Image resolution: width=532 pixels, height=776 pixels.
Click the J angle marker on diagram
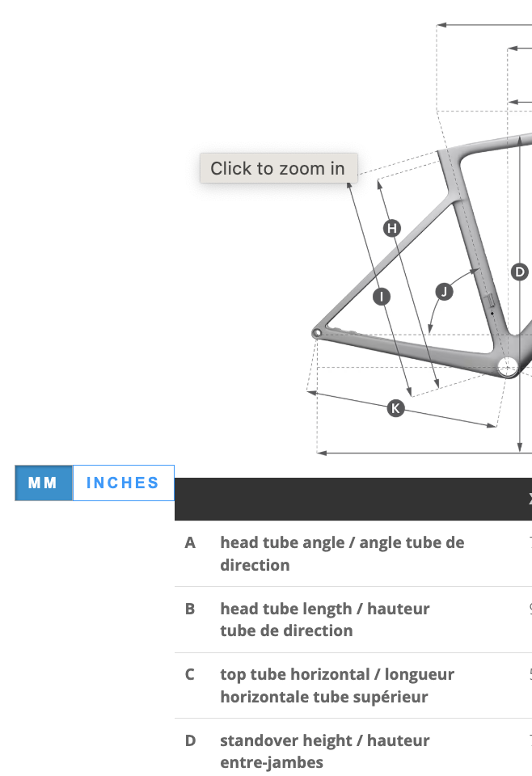coord(444,292)
